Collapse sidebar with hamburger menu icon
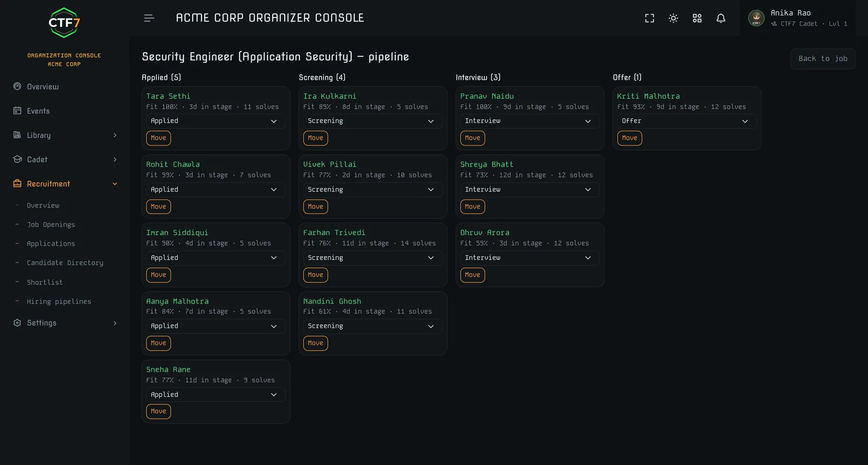 point(149,18)
